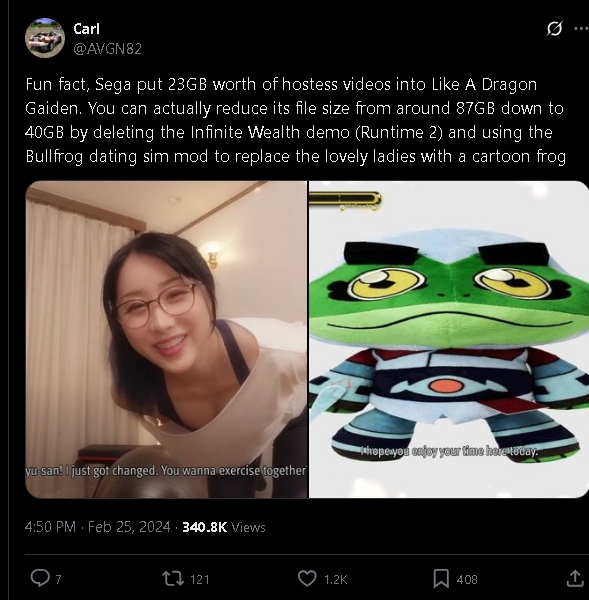Bookmark this post using the bookmark icon

[441, 579]
